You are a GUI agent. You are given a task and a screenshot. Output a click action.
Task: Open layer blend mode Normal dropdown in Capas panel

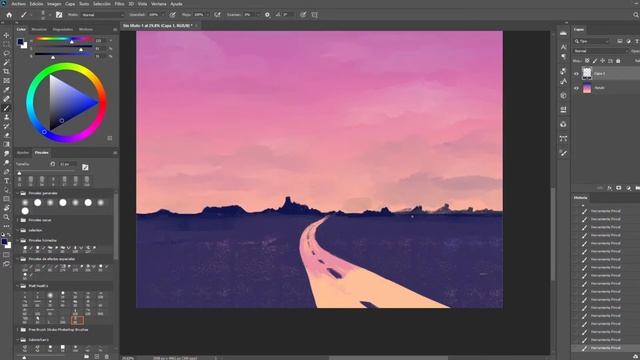pyautogui.click(x=600, y=51)
